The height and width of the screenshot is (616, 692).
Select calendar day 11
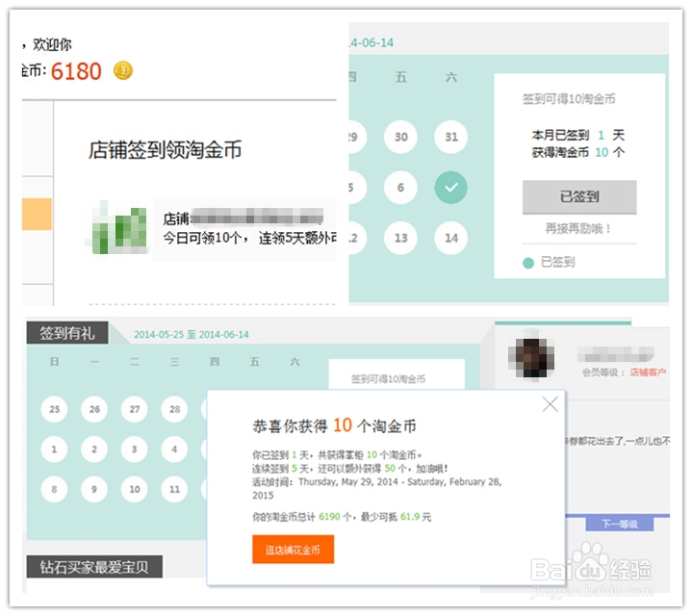point(174,489)
